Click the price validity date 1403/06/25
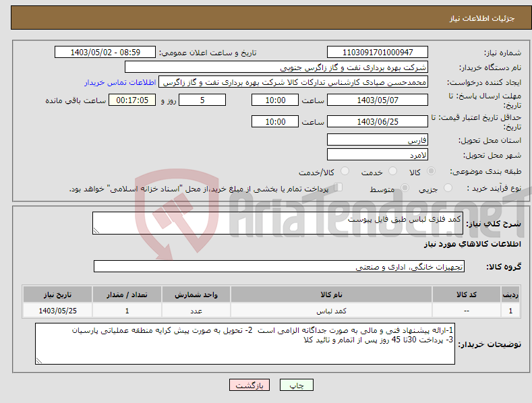532x403 pixels. (x=378, y=121)
